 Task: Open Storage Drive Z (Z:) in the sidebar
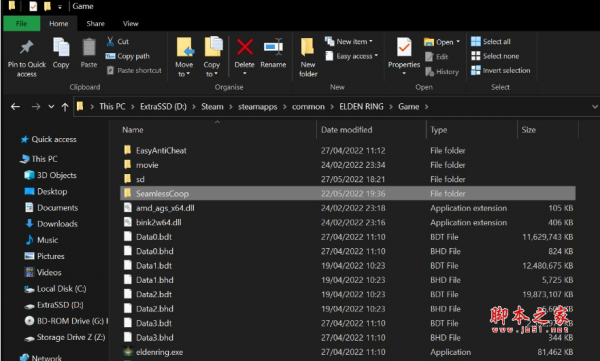[x=65, y=337]
